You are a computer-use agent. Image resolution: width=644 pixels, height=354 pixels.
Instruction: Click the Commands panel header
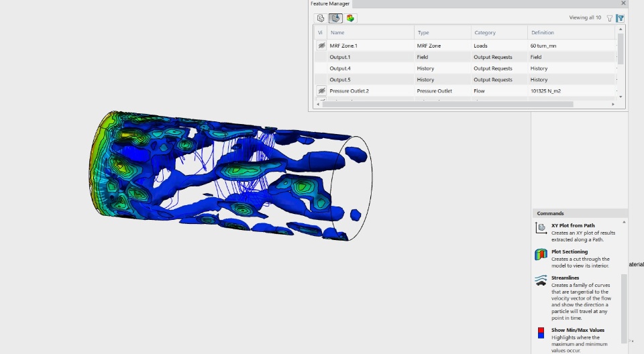(580, 213)
